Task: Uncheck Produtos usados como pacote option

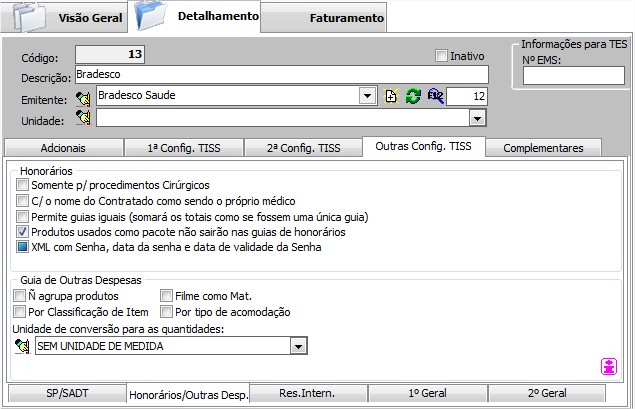Action: pyautogui.click(x=23, y=231)
